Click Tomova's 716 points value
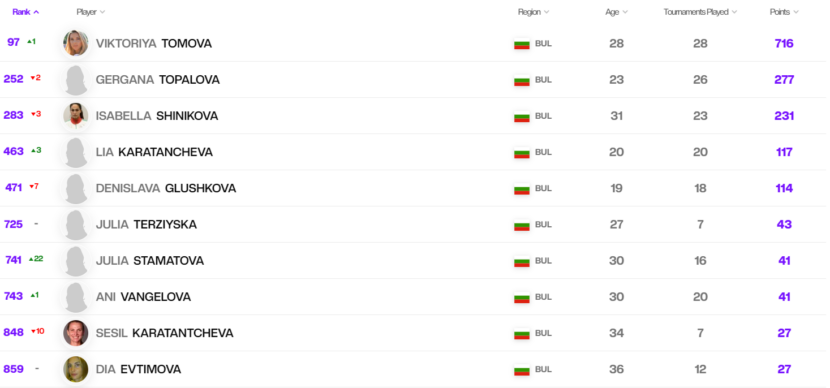 784,43
